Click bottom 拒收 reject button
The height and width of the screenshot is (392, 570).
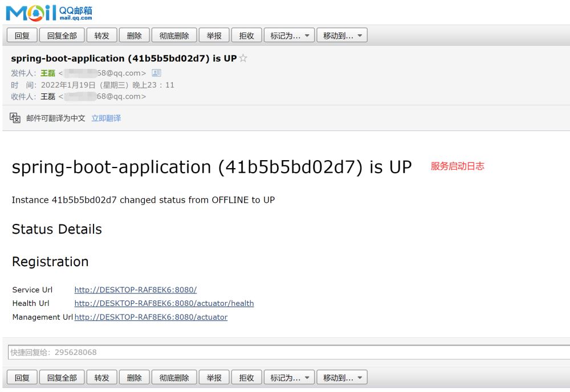246,377
